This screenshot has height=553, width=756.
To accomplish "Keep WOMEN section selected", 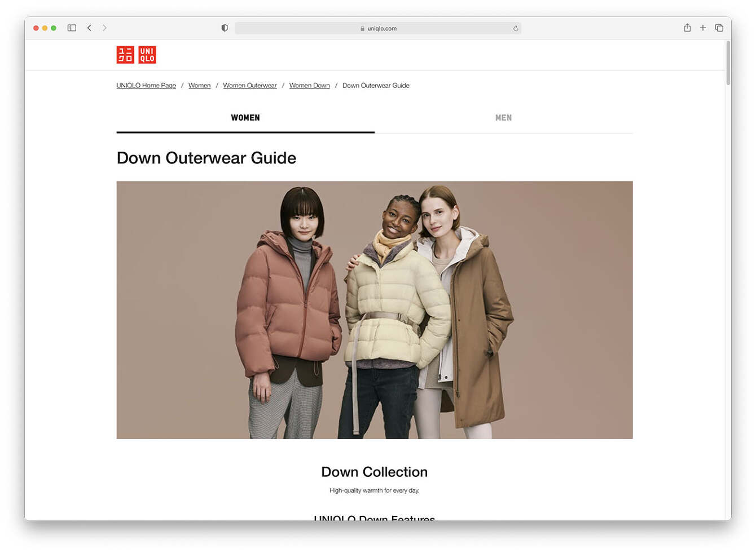I will [245, 117].
